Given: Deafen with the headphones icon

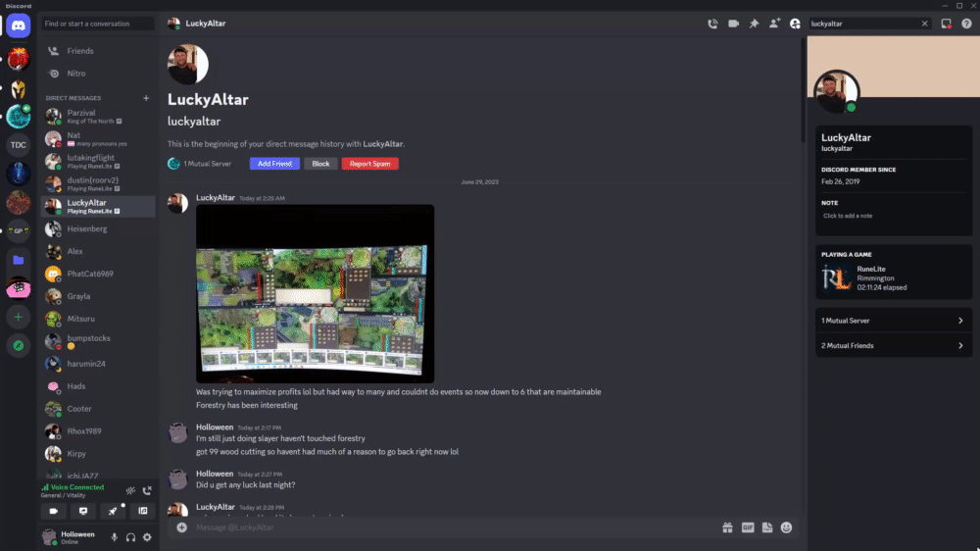Looking at the screenshot, I should click(x=130, y=537).
